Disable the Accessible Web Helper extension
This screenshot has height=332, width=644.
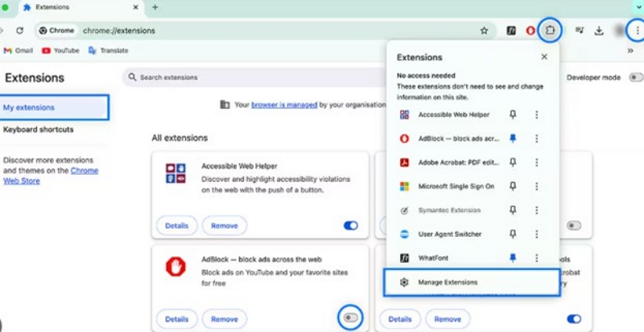pos(351,225)
